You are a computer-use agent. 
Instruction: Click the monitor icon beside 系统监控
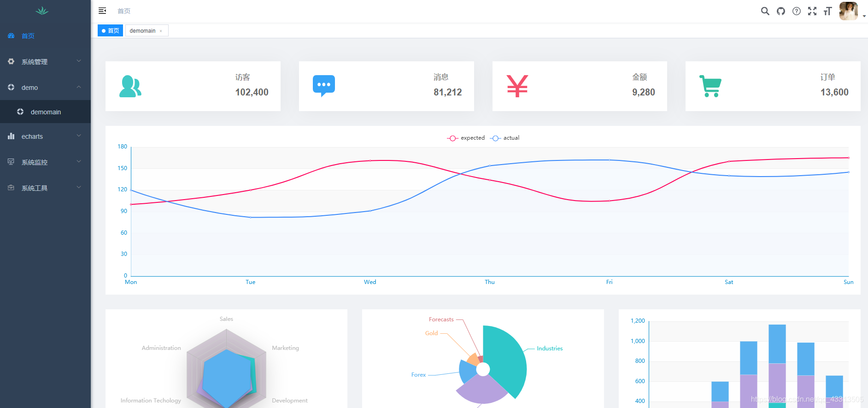click(11, 162)
